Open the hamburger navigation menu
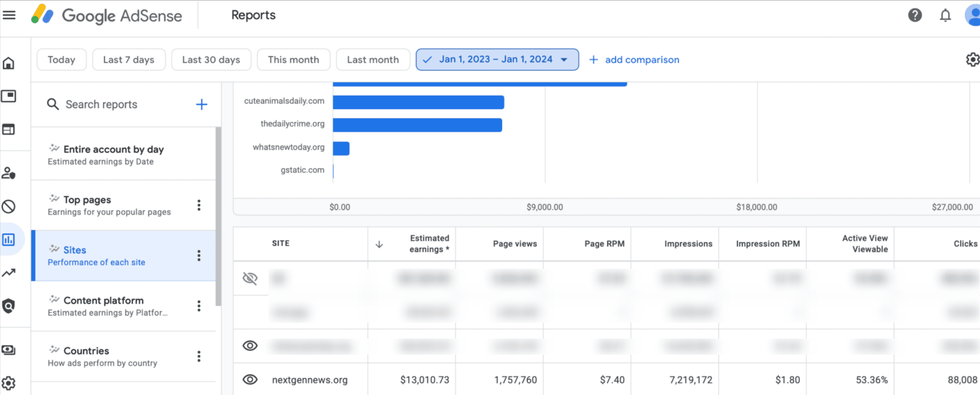 pyautogui.click(x=9, y=15)
